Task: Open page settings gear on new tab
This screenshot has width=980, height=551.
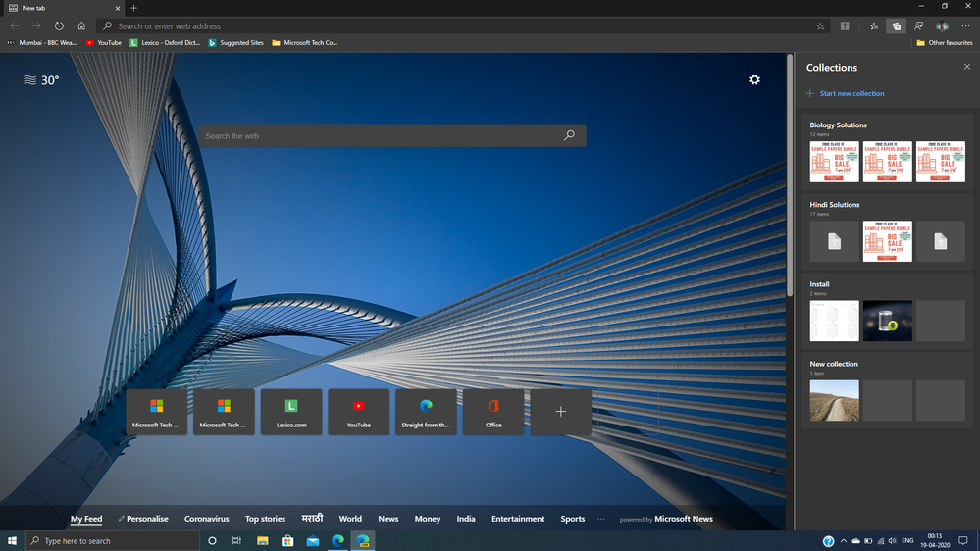Action: (x=754, y=79)
